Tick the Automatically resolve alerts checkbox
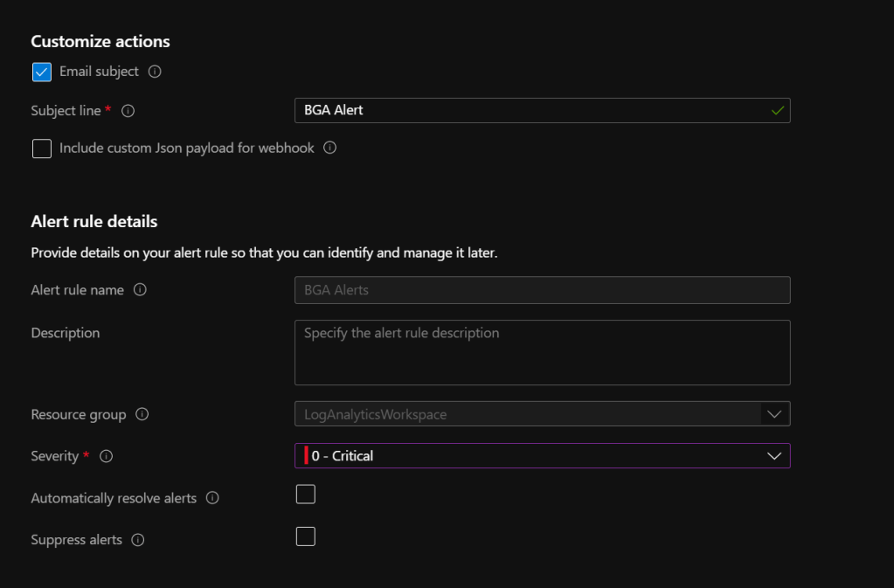Viewport: 894px width, 588px height. tap(305, 495)
